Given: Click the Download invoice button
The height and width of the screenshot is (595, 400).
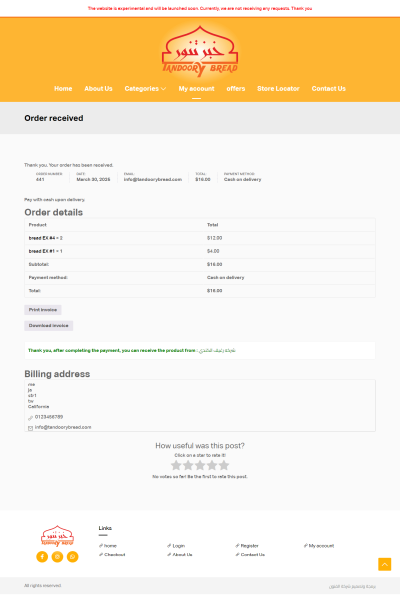Looking at the screenshot, I should (x=49, y=326).
